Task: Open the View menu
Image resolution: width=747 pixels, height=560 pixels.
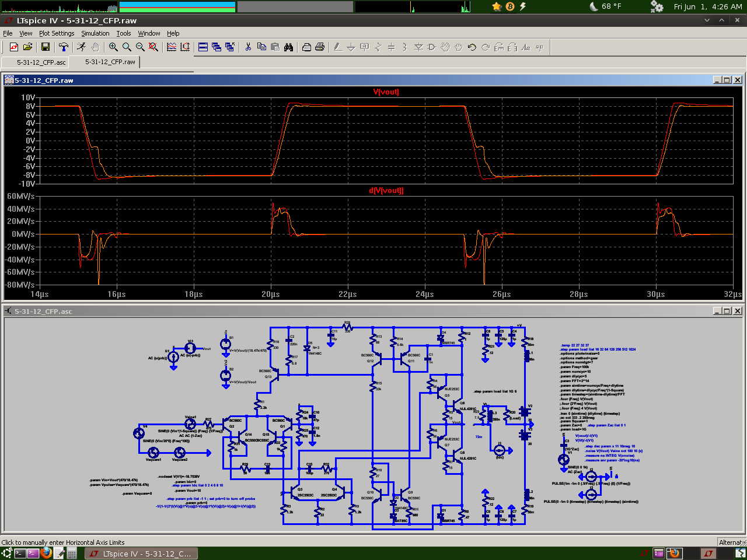Action: [x=26, y=33]
